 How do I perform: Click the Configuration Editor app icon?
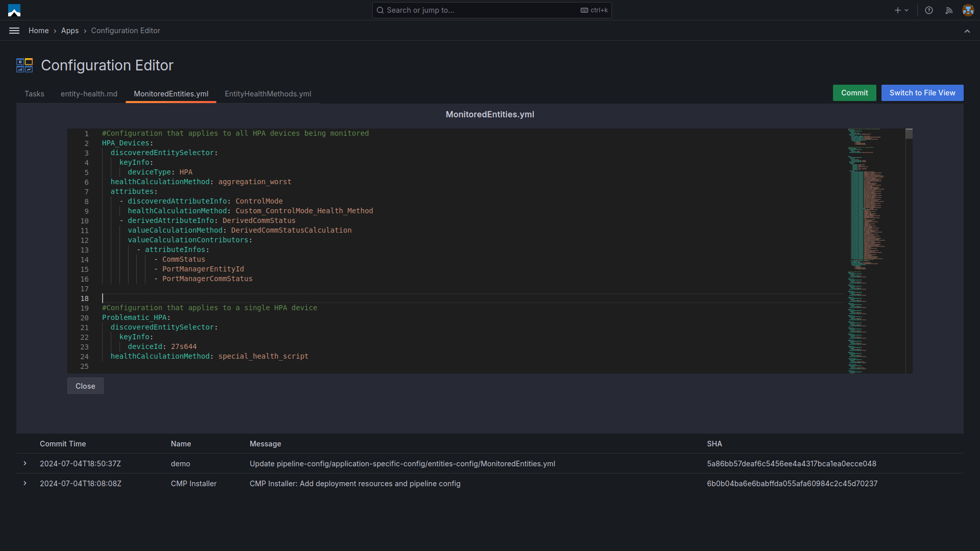coord(24,65)
